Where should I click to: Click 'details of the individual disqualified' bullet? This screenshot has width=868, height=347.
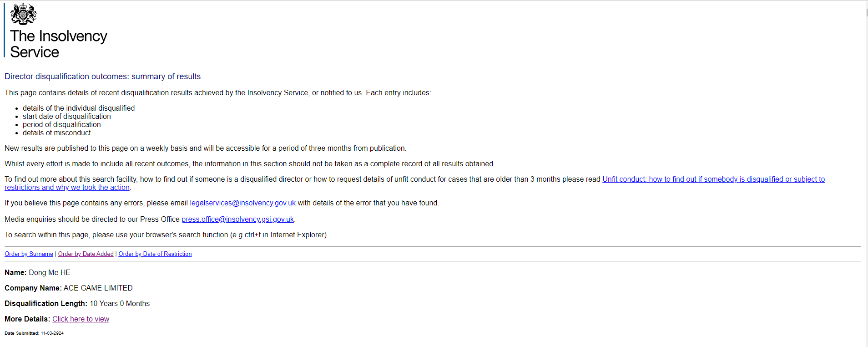[x=79, y=108]
